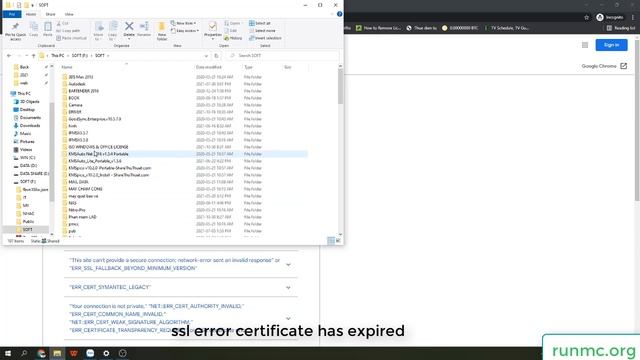Click the Copy icon in the ribbon
640x360 pixels.
tap(34, 29)
